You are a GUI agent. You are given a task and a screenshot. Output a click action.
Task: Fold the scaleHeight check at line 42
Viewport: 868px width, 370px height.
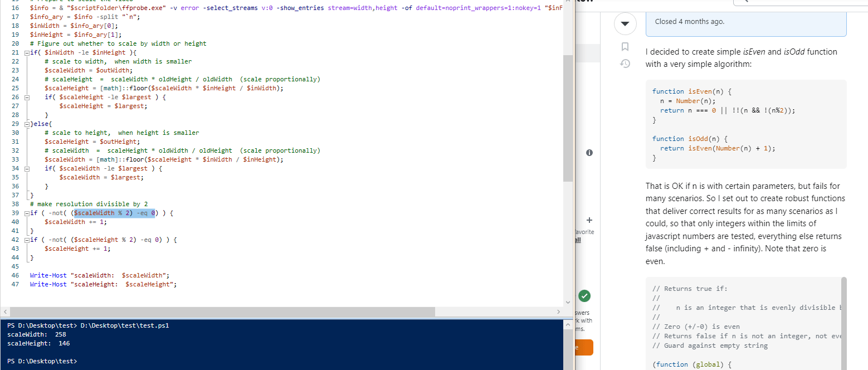[26, 240]
